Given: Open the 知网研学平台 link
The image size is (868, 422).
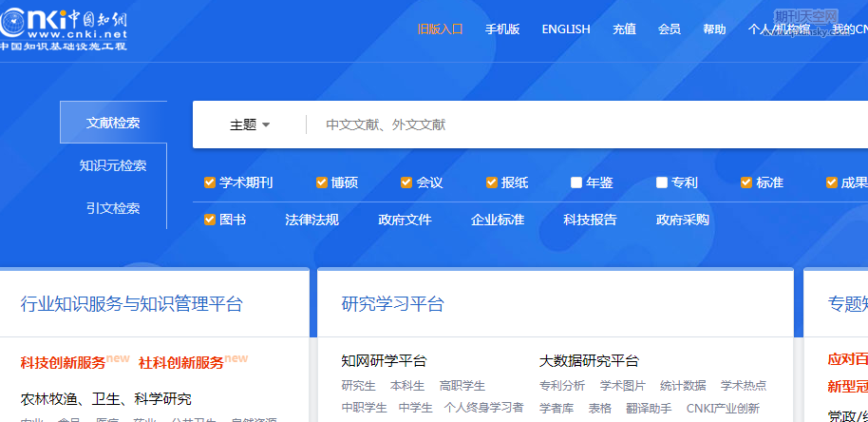Looking at the screenshot, I should (384, 361).
